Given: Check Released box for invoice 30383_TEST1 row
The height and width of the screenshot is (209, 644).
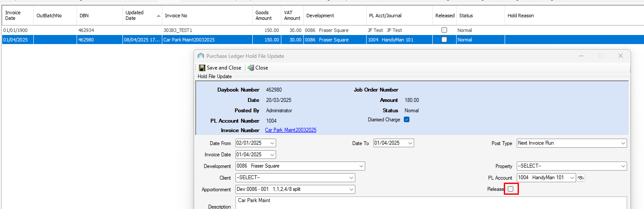Looking at the screenshot, I should pos(444,30).
